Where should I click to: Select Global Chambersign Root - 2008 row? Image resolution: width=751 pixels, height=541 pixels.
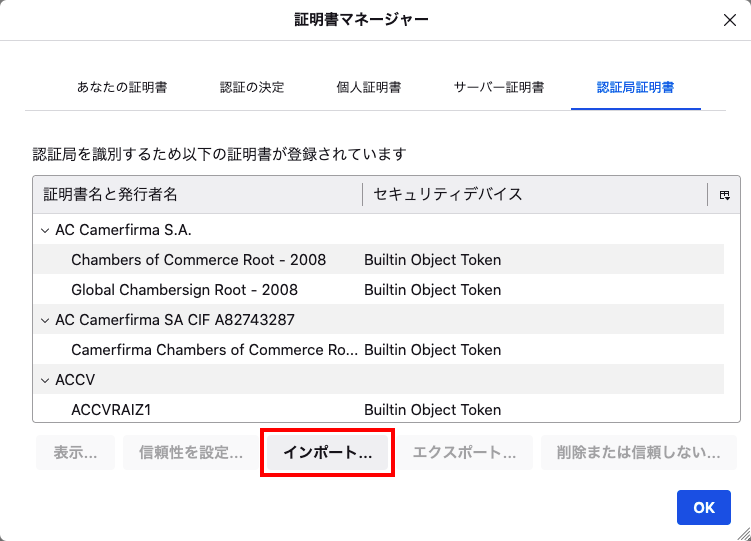tap(379, 290)
